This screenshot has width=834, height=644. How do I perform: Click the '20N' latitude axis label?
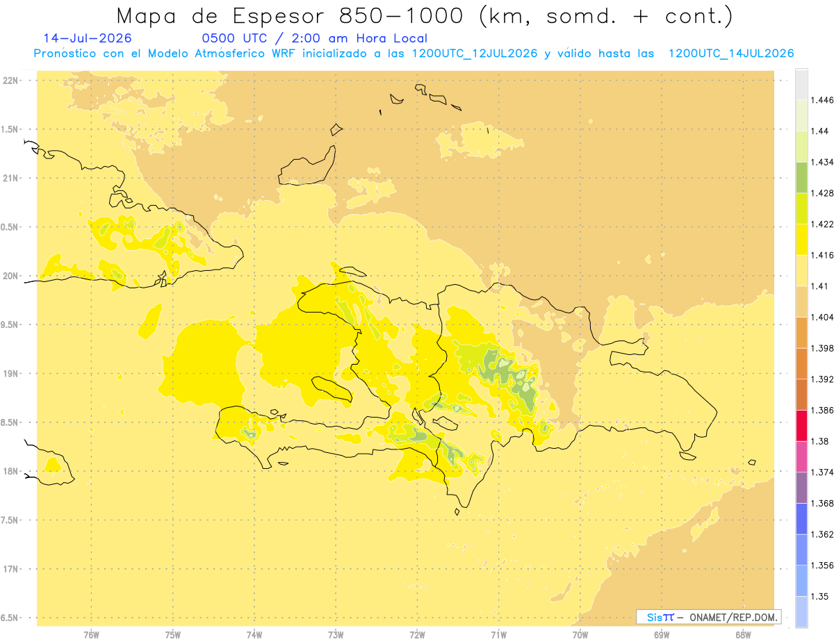pos(12,276)
